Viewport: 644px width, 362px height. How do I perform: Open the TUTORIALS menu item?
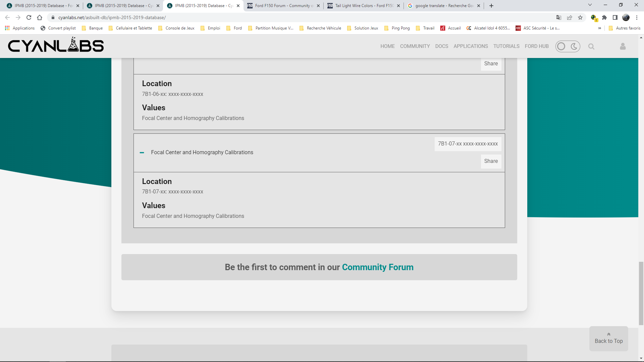[506, 46]
